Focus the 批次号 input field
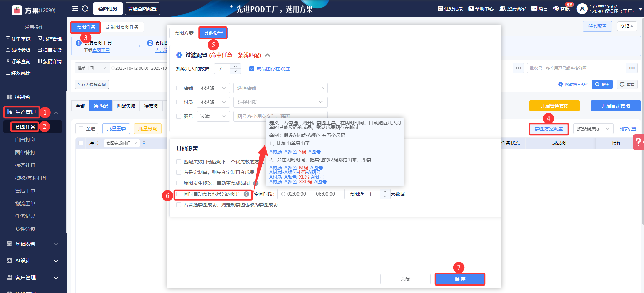 click(x=577, y=68)
